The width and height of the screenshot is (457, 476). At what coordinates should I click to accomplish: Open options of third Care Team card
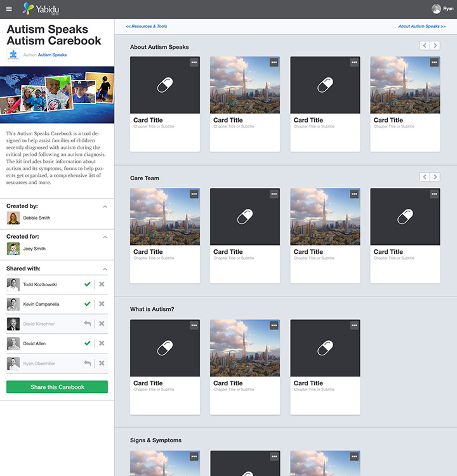[354, 194]
